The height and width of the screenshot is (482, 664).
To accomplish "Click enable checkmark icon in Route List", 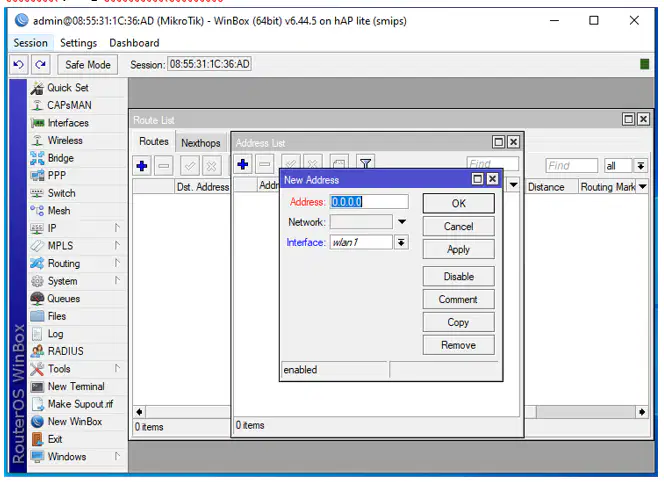I will [x=190, y=166].
